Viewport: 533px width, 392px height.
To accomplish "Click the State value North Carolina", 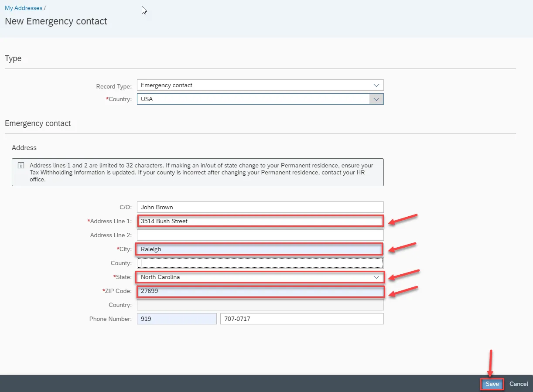I will 160,277.
